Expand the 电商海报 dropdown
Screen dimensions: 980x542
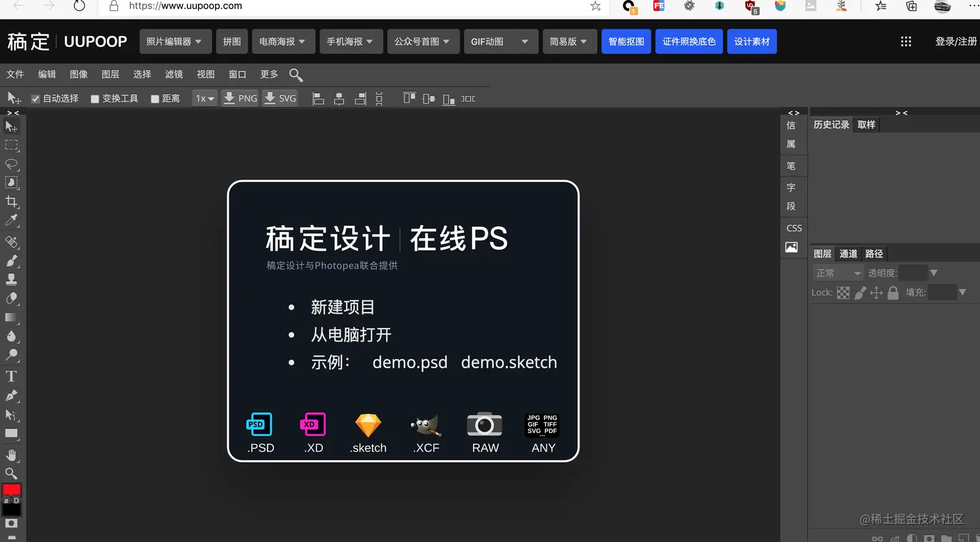coord(283,41)
